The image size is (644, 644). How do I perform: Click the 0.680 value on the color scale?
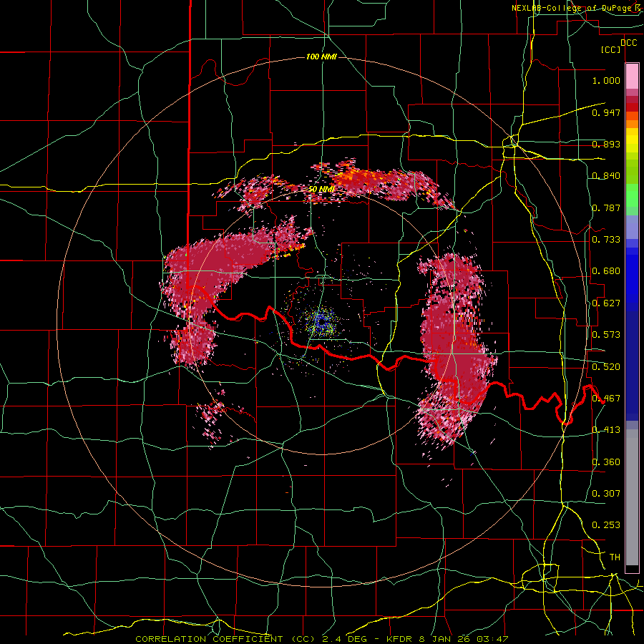(606, 271)
